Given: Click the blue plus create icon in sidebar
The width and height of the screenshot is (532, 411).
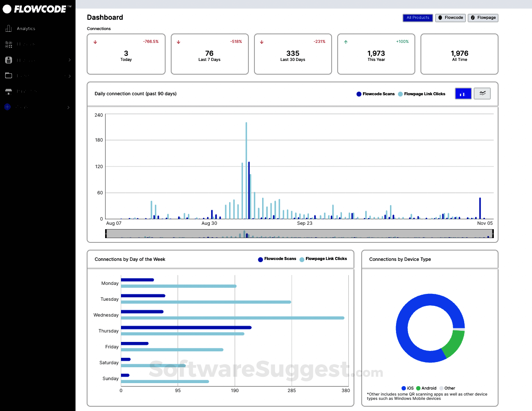Looking at the screenshot, I should pos(7,107).
